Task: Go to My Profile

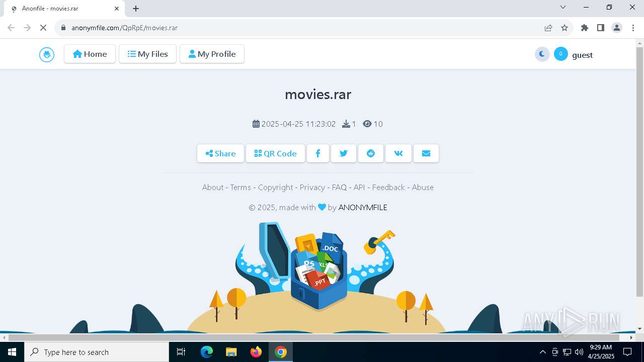Action: (212, 54)
